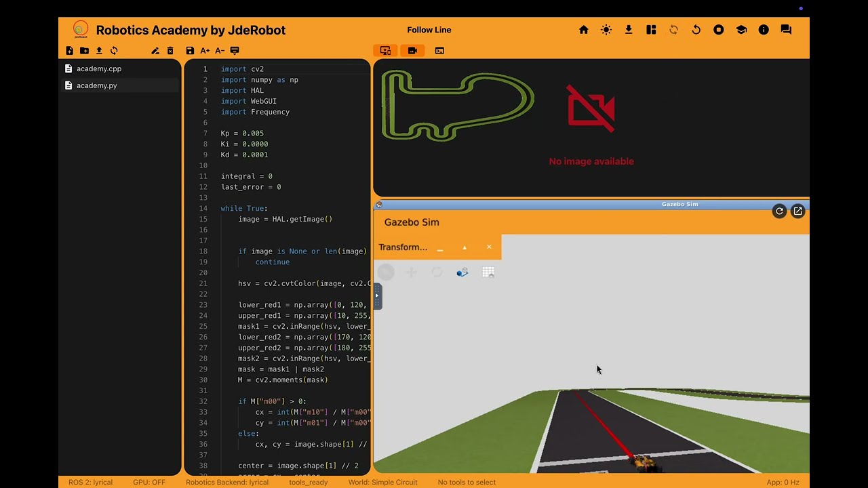Change the panel layout
The width and height of the screenshot is (868, 488).
tap(651, 30)
